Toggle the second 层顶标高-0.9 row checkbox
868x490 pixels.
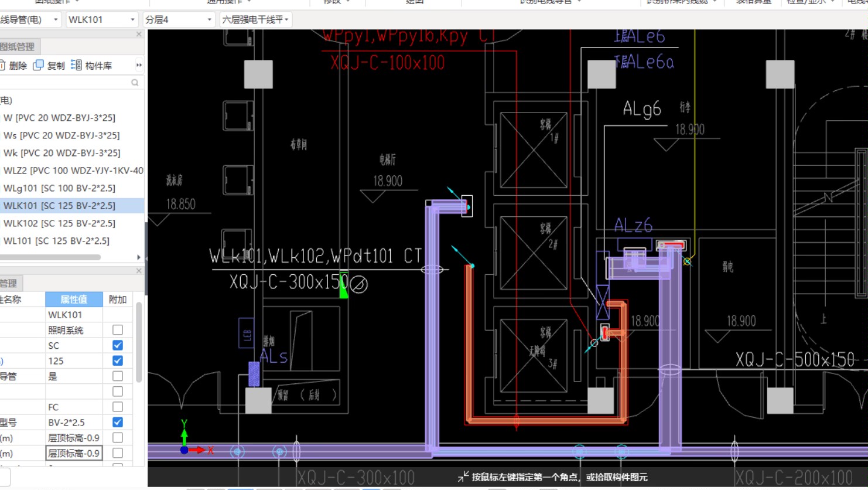118,452
